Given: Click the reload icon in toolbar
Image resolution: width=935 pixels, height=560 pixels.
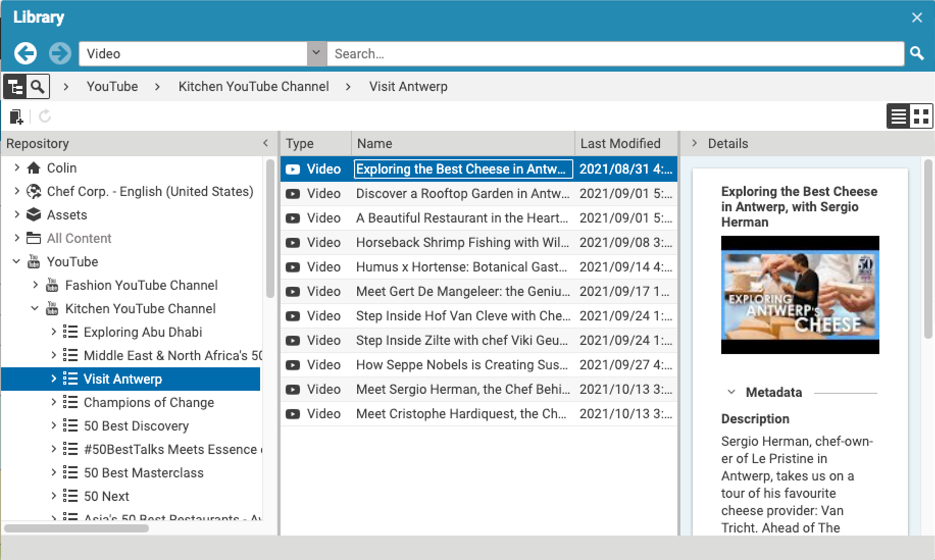Looking at the screenshot, I should pyautogui.click(x=45, y=116).
